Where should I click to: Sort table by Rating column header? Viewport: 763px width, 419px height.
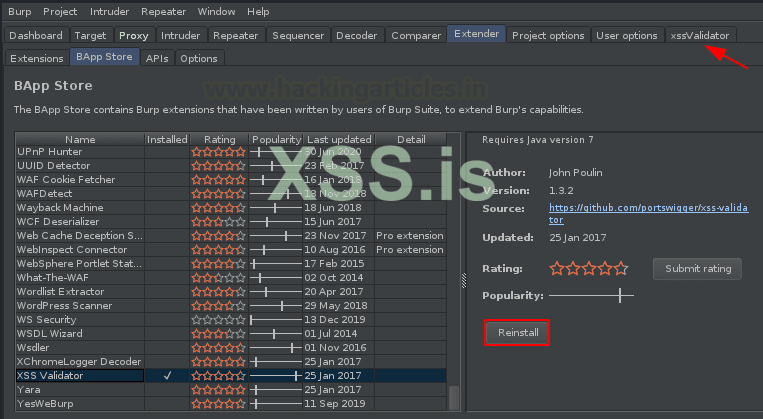219,139
